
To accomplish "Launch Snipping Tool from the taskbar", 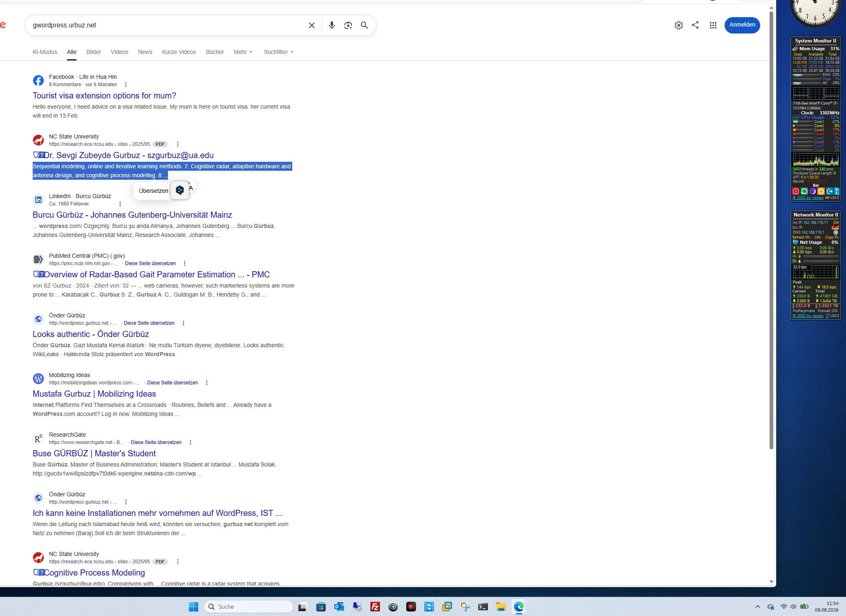I will [x=465, y=607].
